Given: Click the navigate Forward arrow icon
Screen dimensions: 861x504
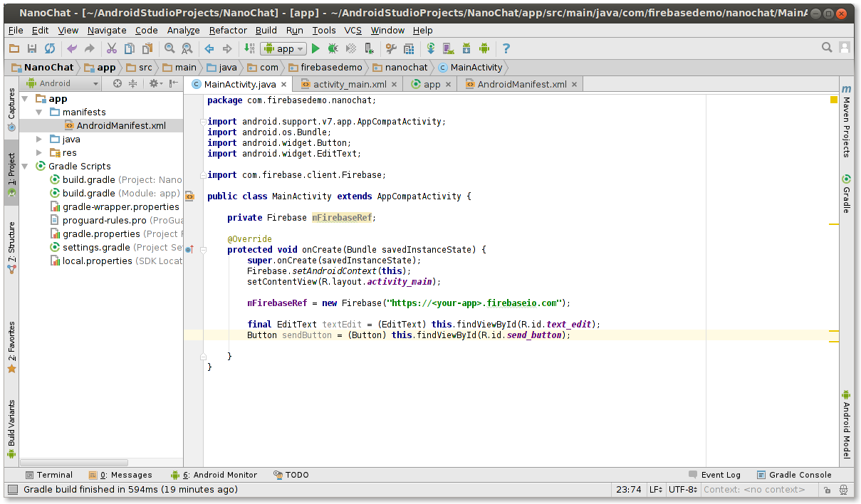Looking at the screenshot, I should pos(227,48).
